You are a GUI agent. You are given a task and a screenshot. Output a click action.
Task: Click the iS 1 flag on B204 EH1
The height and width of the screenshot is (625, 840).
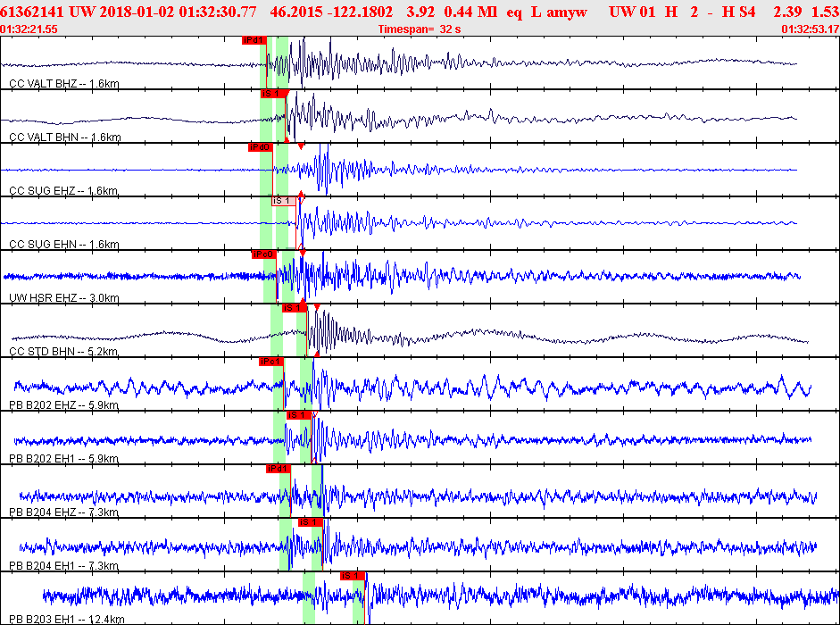(x=311, y=522)
